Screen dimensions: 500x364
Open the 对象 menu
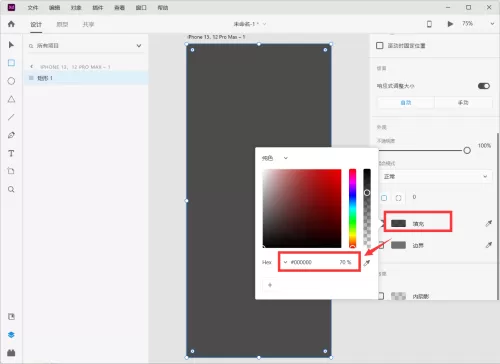tap(76, 7)
